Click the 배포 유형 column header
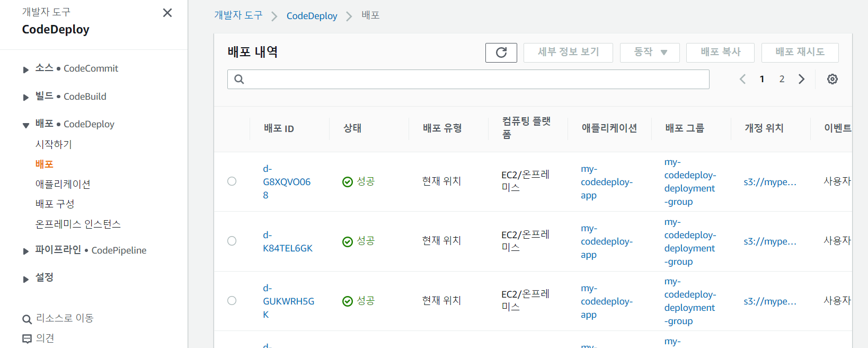 [442, 128]
